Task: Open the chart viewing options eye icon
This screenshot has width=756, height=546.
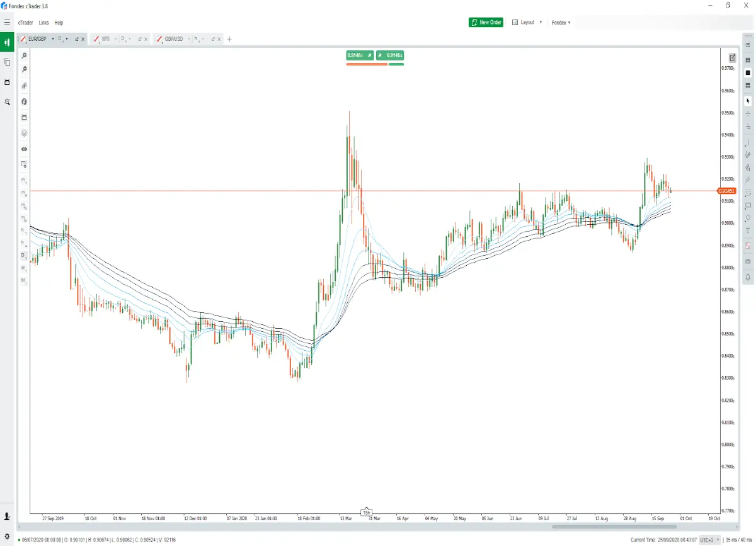Action: 24,149
